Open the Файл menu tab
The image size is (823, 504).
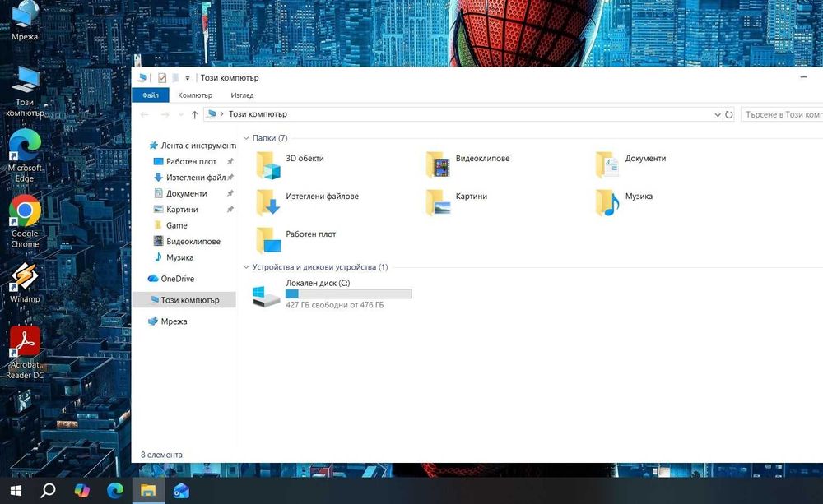point(151,95)
